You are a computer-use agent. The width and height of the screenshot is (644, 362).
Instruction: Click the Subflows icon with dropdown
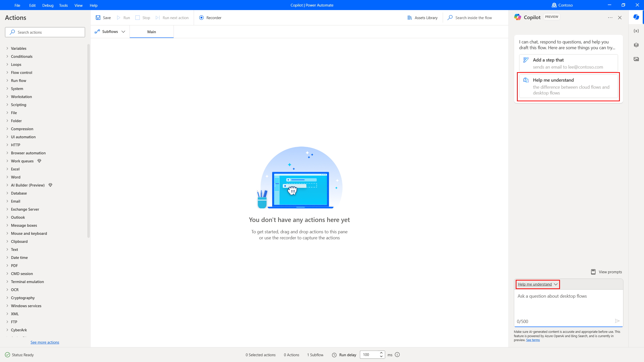(110, 31)
